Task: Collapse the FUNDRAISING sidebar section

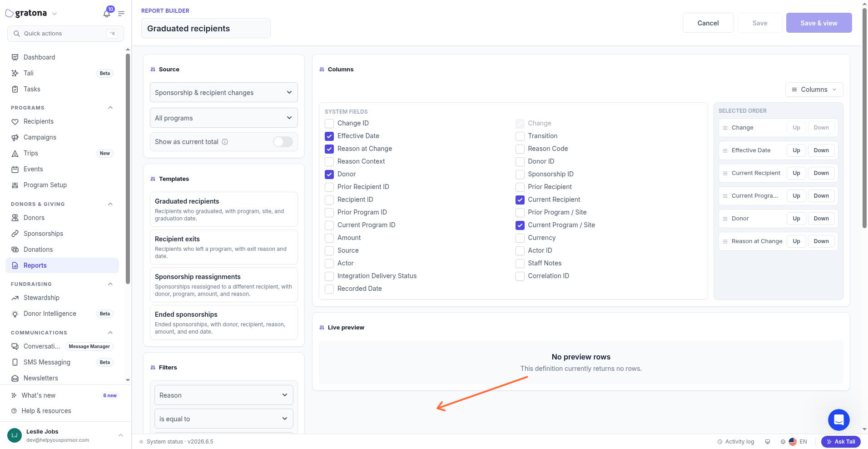Action: (110, 284)
